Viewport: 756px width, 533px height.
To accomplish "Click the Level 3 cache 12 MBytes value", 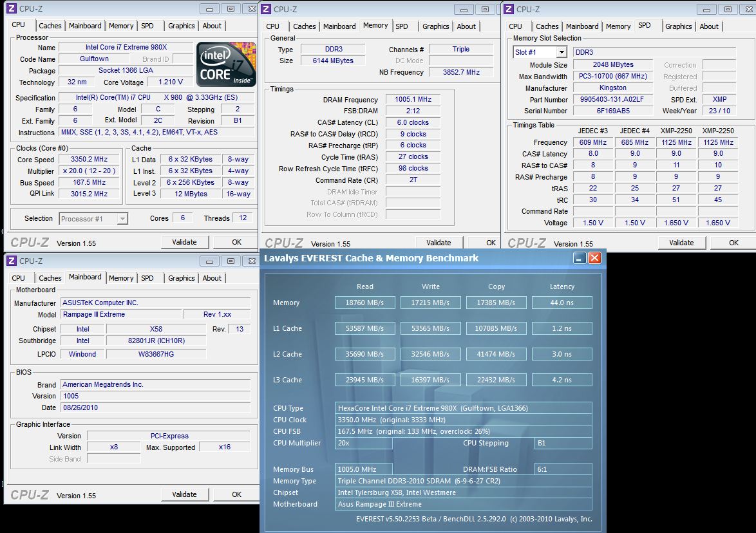I will [x=191, y=194].
